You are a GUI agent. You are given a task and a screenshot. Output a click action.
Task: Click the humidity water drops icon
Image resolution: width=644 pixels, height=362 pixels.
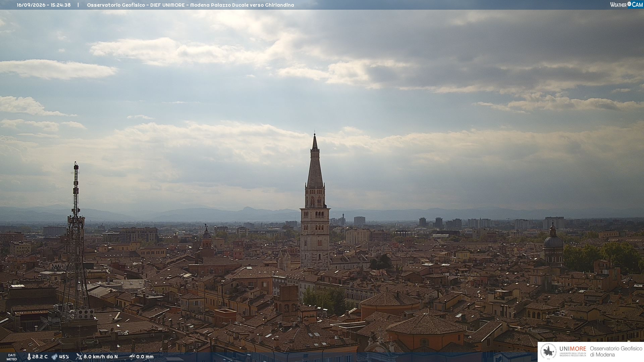[55, 357]
